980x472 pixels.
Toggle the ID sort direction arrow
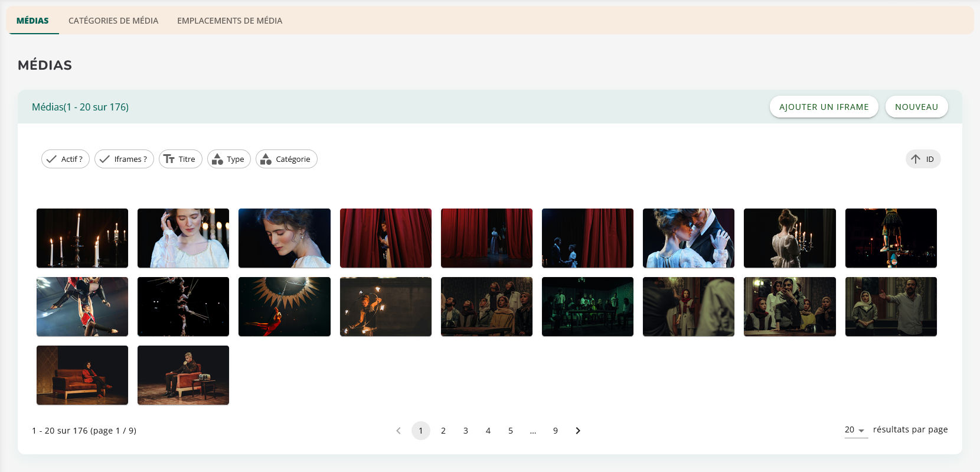click(916, 159)
